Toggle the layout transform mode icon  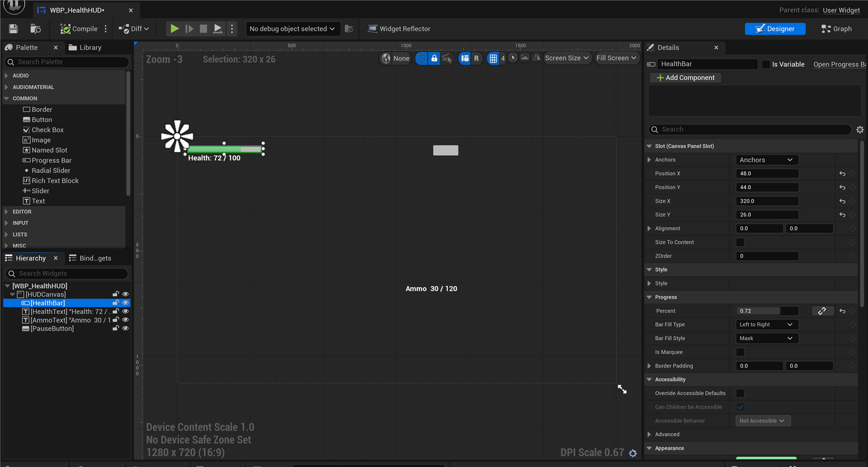click(465, 58)
